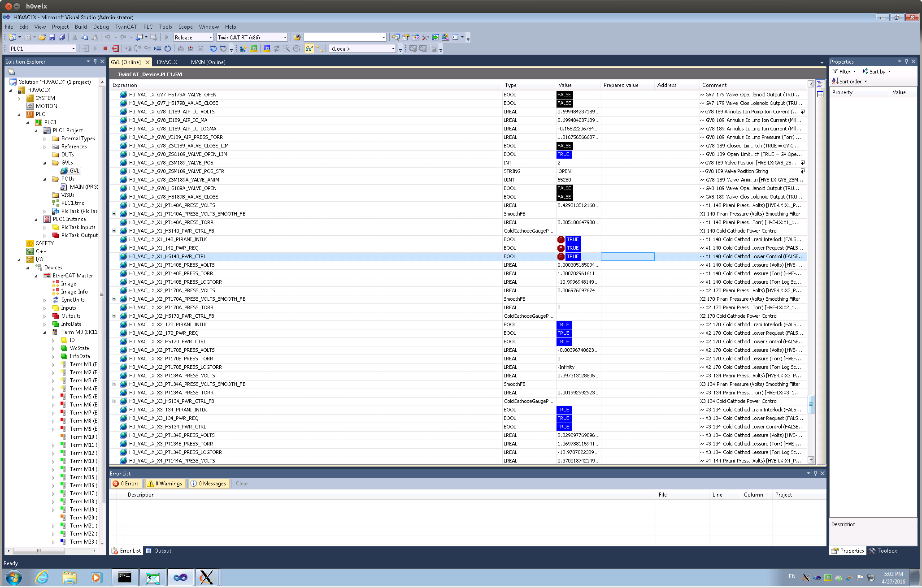Open Internet Explorer in the Windows taskbar
The width and height of the screenshot is (922, 588).
[x=42, y=577]
